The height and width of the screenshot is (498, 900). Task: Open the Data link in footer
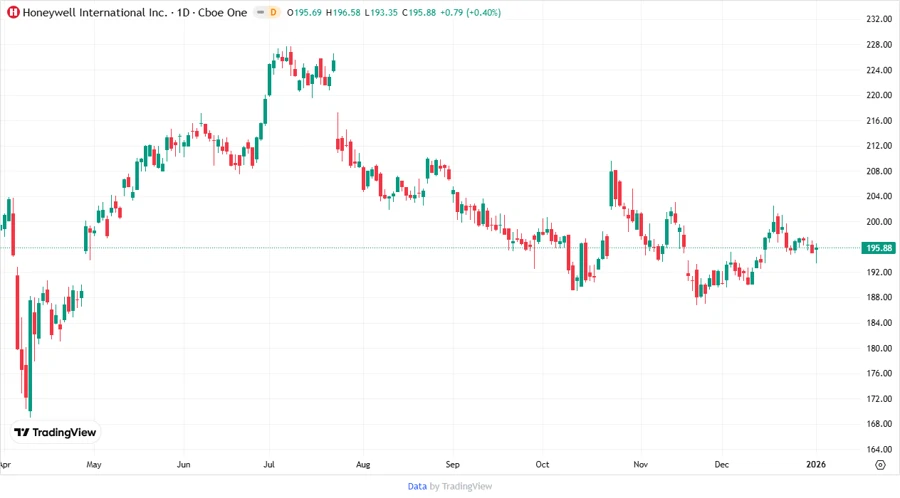pos(417,487)
